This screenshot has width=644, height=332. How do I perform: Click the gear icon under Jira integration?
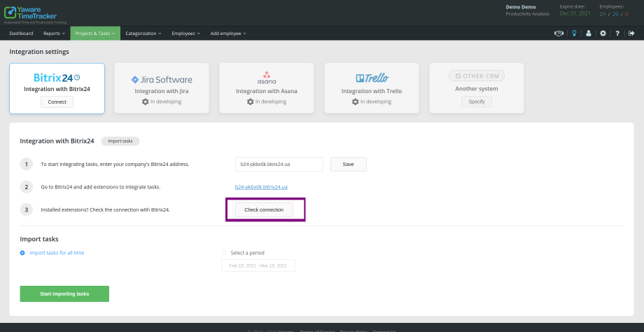pyautogui.click(x=146, y=102)
